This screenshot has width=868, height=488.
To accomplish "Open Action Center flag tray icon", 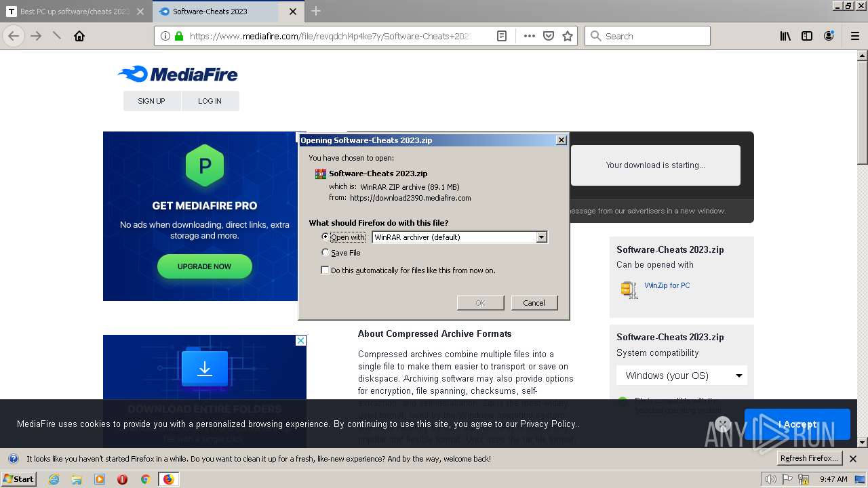I will (x=788, y=479).
